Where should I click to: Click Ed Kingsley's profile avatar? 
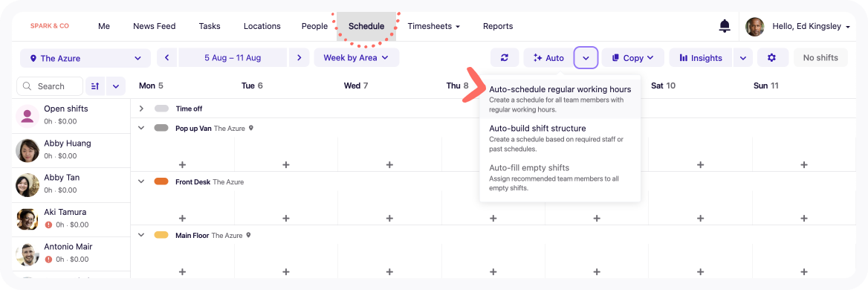[x=754, y=26]
